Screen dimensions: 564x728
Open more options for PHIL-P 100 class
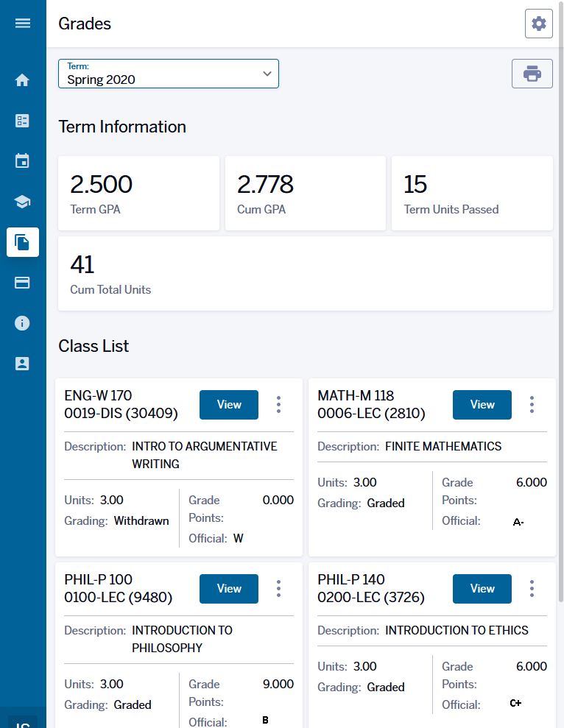(278, 588)
